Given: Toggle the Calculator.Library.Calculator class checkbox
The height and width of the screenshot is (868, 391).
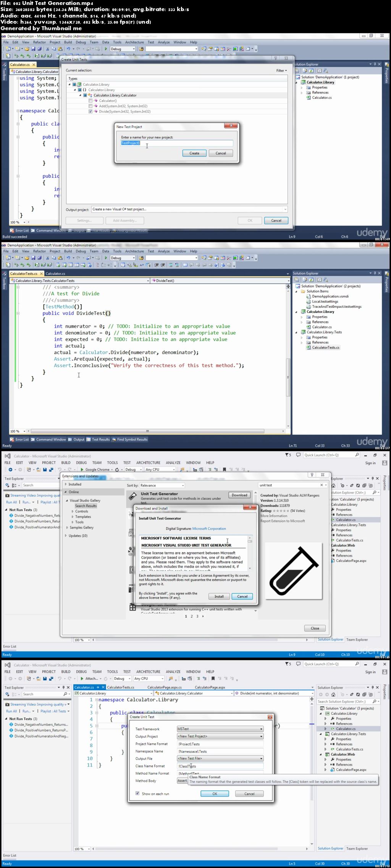Looking at the screenshot, I should point(85,95).
